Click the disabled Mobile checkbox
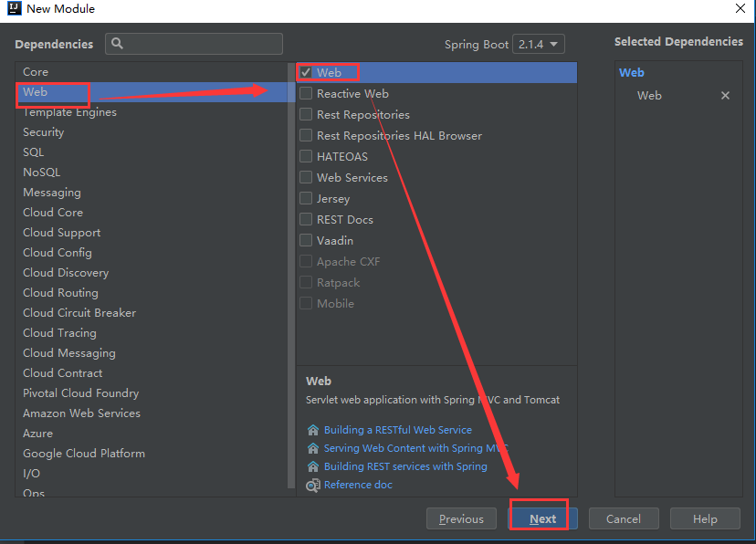The height and width of the screenshot is (544, 756). pos(306,303)
